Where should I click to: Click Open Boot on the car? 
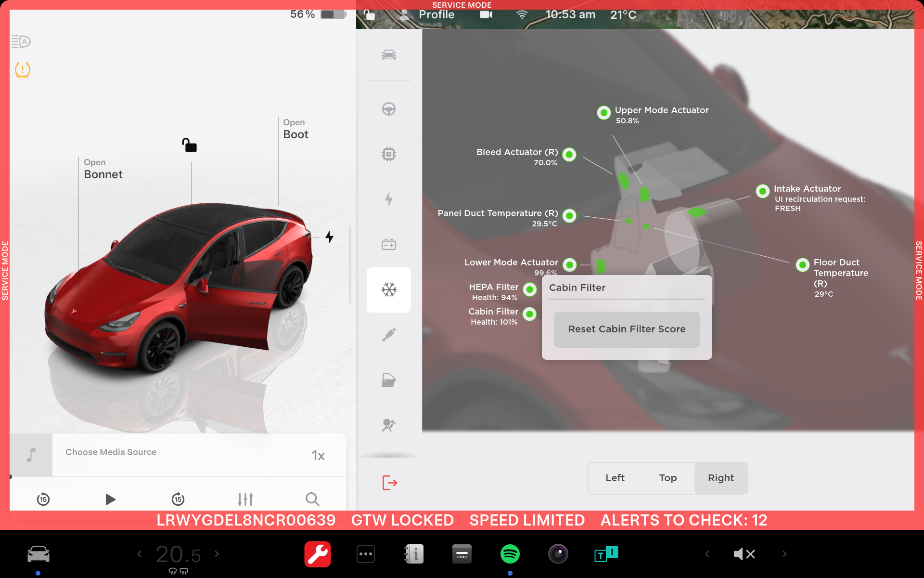tap(295, 130)
